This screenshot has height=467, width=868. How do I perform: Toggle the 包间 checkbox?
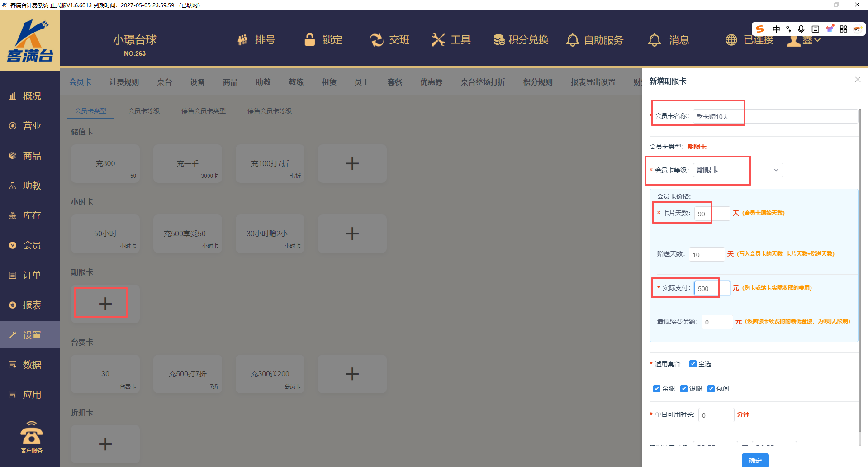pyautogui.click(x=711, y=389)
